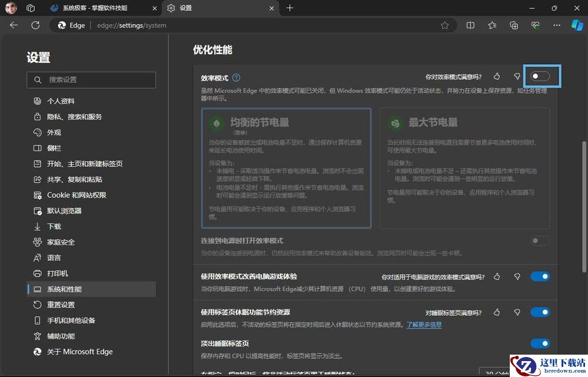Viewport: 588px width, 377px height.
Task: Thumbs up for sleeping tabs
Action: point(497,312)
